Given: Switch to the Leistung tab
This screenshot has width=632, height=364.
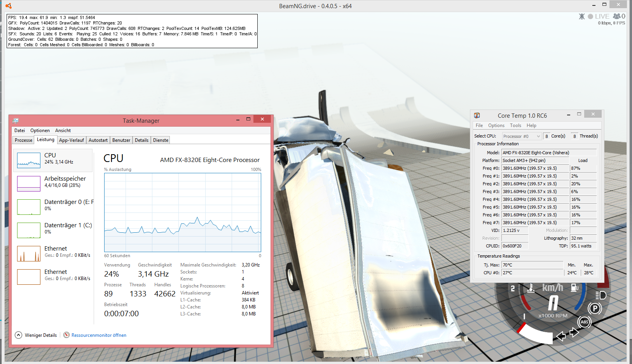Looking at the screenshot, I should pyautogui.click(x=46, y=140).
